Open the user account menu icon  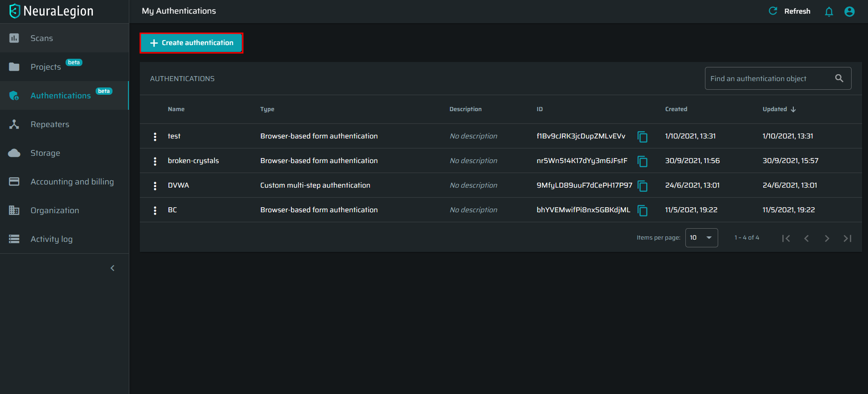849,11
